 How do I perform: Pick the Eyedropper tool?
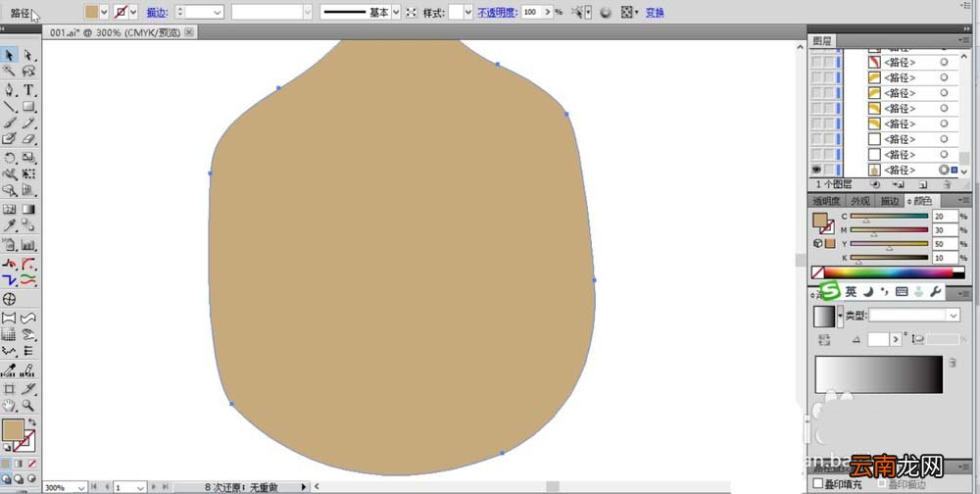[x=10, y=225]
